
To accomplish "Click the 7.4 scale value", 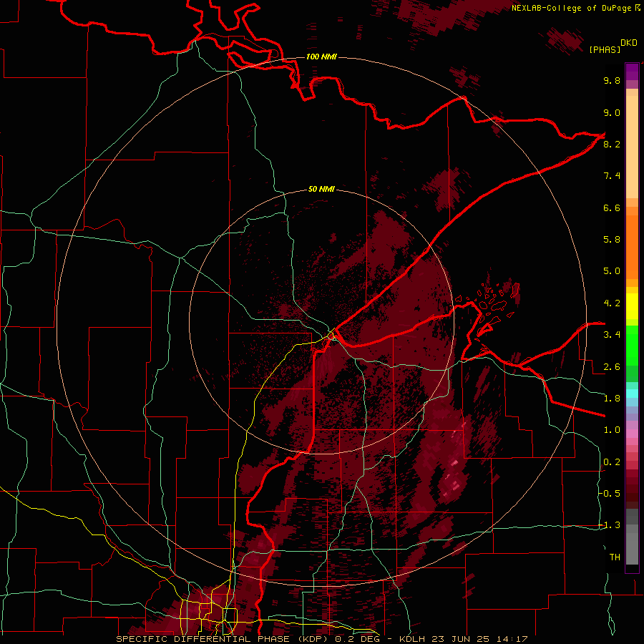I will pos(612,176).
